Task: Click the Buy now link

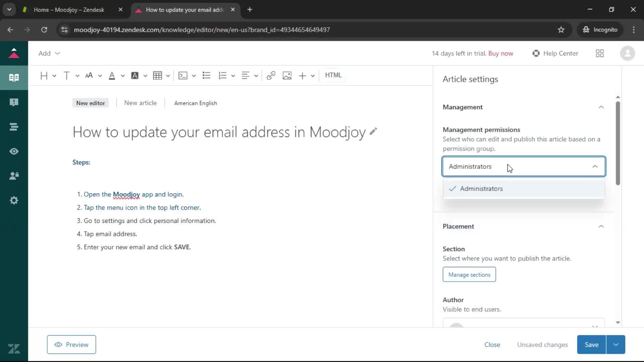Action: [x=501, y=53]
